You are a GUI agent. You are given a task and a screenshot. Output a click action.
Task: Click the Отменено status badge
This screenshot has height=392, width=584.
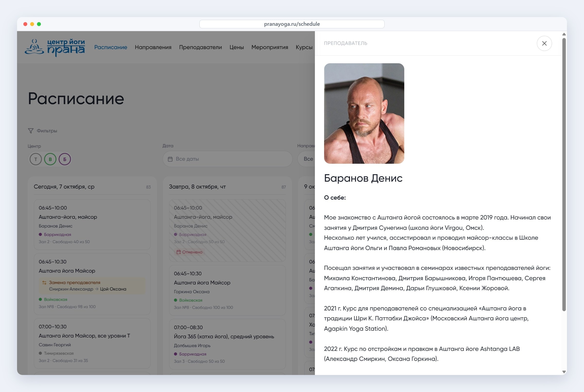point(189,252)
